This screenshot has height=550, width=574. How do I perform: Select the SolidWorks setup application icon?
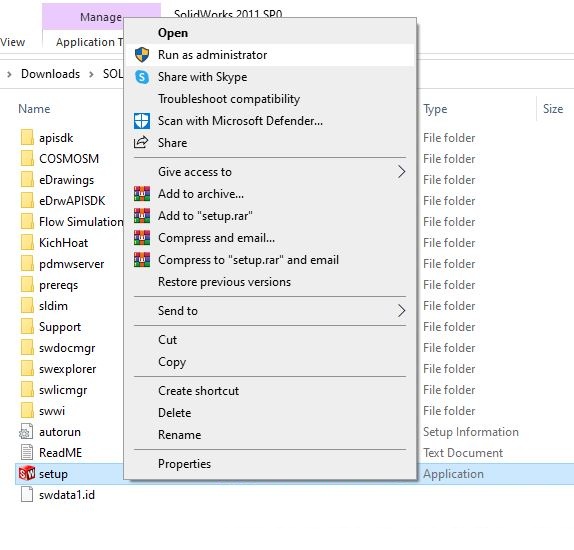point(27,473)
